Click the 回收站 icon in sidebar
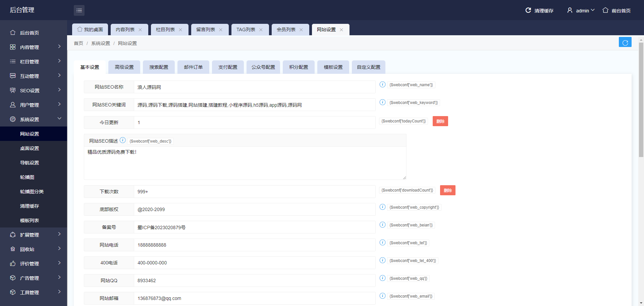The width and height of the screenshot is (644, 306). pyautogui.click(x=13, y=249)
